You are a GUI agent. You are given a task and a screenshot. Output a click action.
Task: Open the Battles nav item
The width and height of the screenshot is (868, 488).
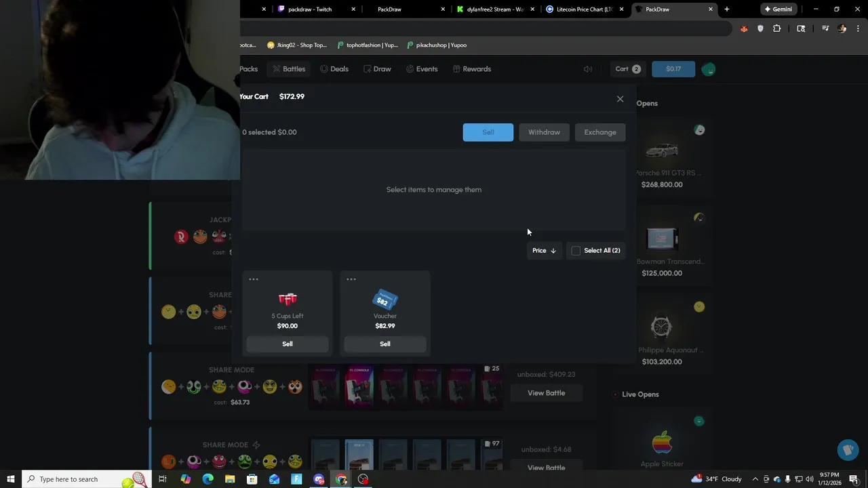coord(289,69)
